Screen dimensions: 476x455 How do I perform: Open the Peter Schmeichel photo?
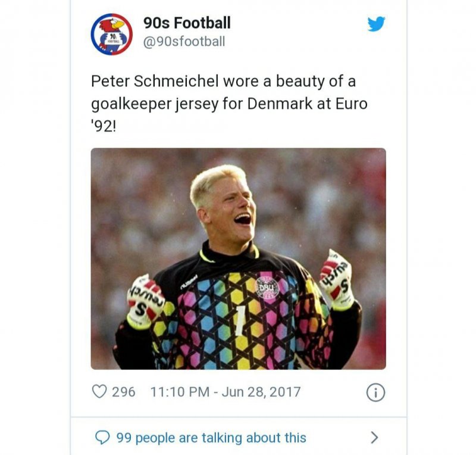pos(238,258)
